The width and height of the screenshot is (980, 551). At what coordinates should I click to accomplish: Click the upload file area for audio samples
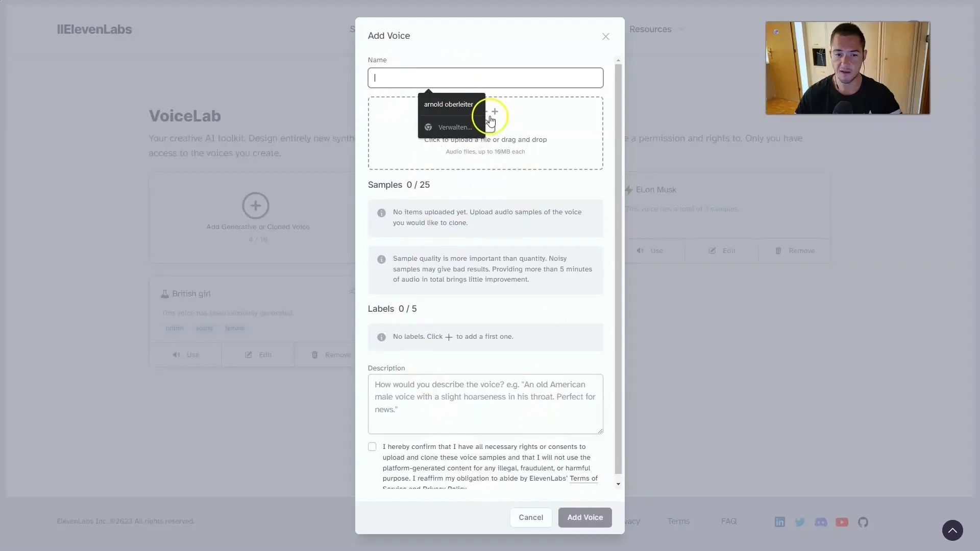click(x=484, y=133)
